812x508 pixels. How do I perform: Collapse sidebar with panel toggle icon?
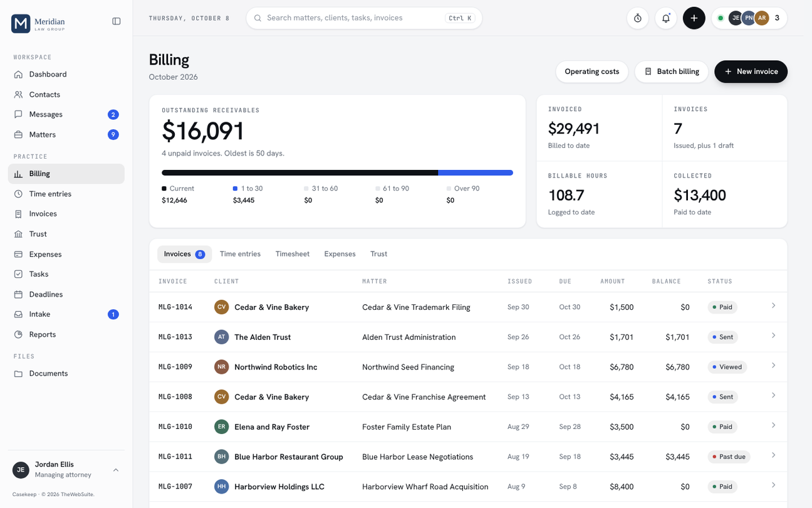tap(117, 21)
